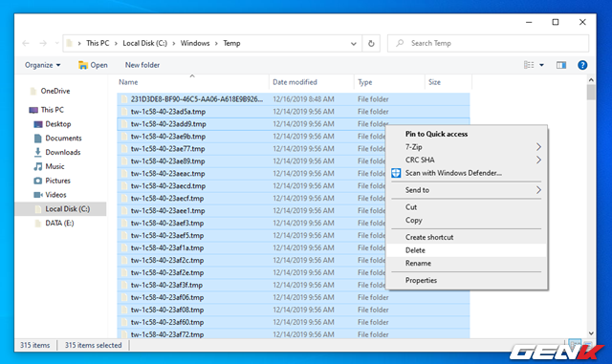This screenshot has height=364, width=612.
Task: Click the blue Help icon
Action: [x=582, y=65]
